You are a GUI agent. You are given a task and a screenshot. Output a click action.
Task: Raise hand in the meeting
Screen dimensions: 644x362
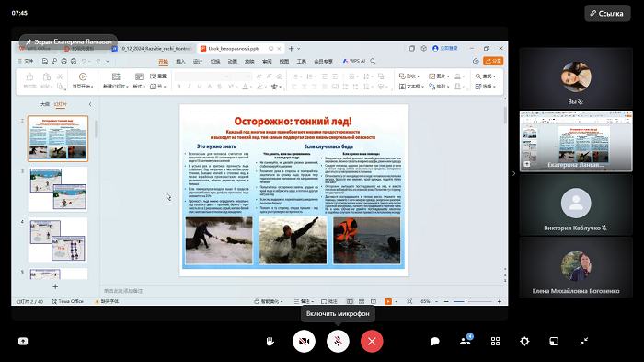pos(270,341)
